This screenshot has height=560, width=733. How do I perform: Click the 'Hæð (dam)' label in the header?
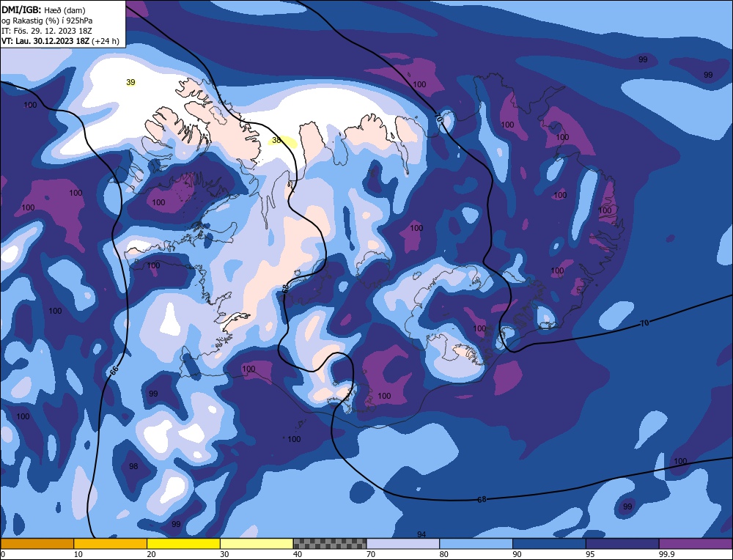coord(65,10)
